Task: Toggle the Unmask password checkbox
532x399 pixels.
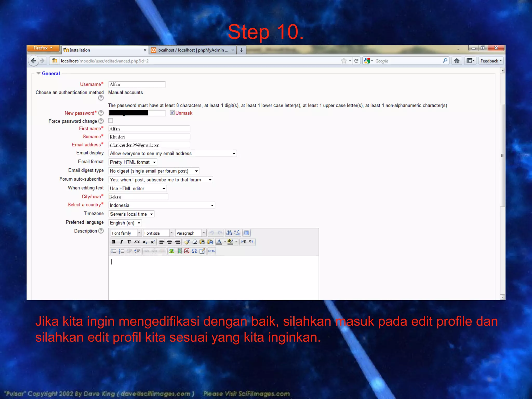Action: 172,112
